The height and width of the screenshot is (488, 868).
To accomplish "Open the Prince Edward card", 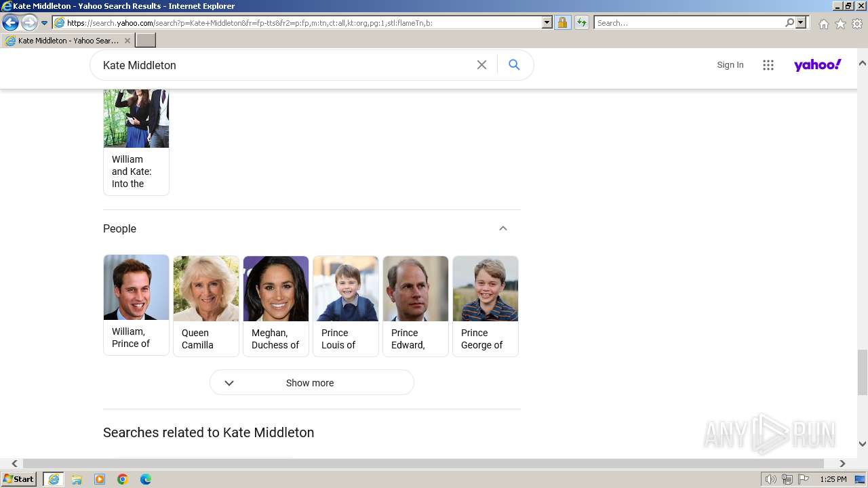I will click(416, 306).
